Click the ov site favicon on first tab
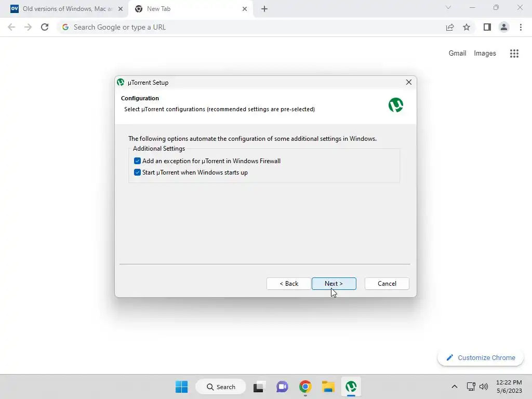This screenshot has height=399, width=532. [x=15, y=9]
